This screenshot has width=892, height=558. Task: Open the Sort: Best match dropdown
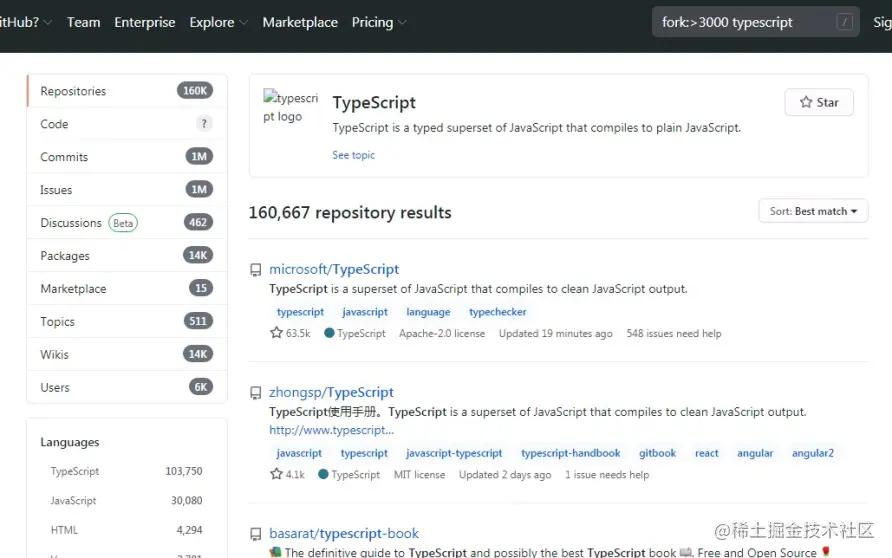pyautogui.click(x=813, y=211)
